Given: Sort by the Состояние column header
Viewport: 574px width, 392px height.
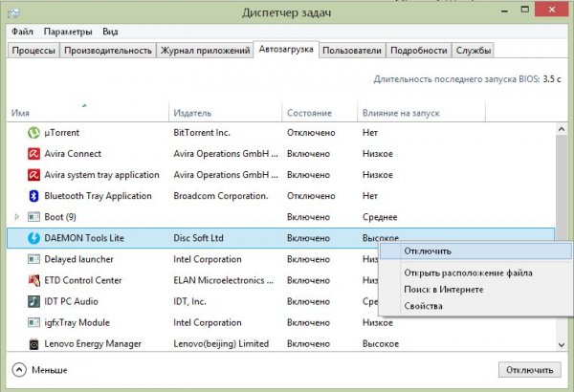Looking at the screenshot, I should (320, 113).
